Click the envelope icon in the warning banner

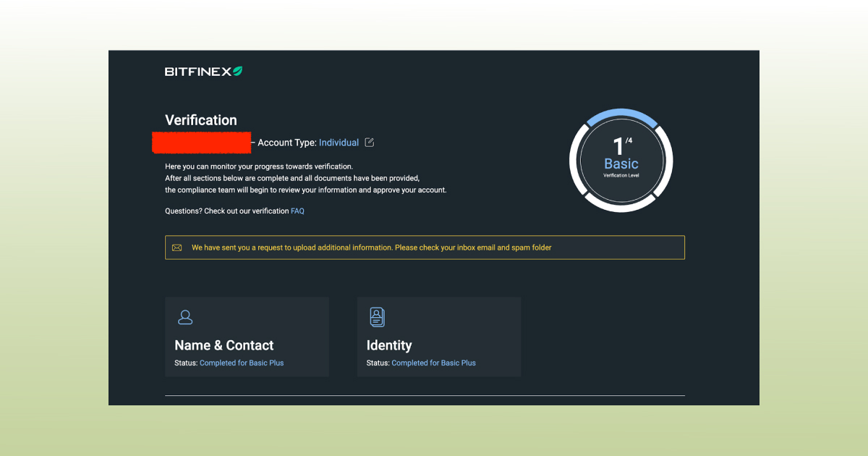tap(177, 247)
